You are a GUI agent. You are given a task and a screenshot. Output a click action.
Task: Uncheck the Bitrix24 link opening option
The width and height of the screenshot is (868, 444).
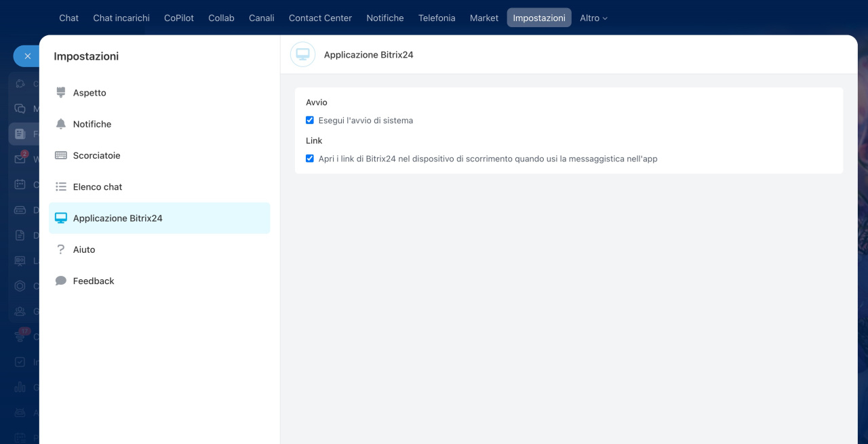(310, 159)
